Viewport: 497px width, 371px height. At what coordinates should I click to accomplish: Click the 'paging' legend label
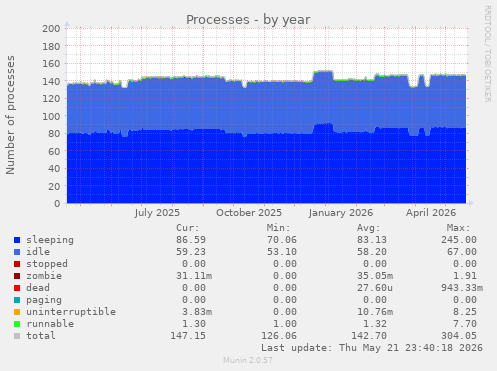pos(44,300)
